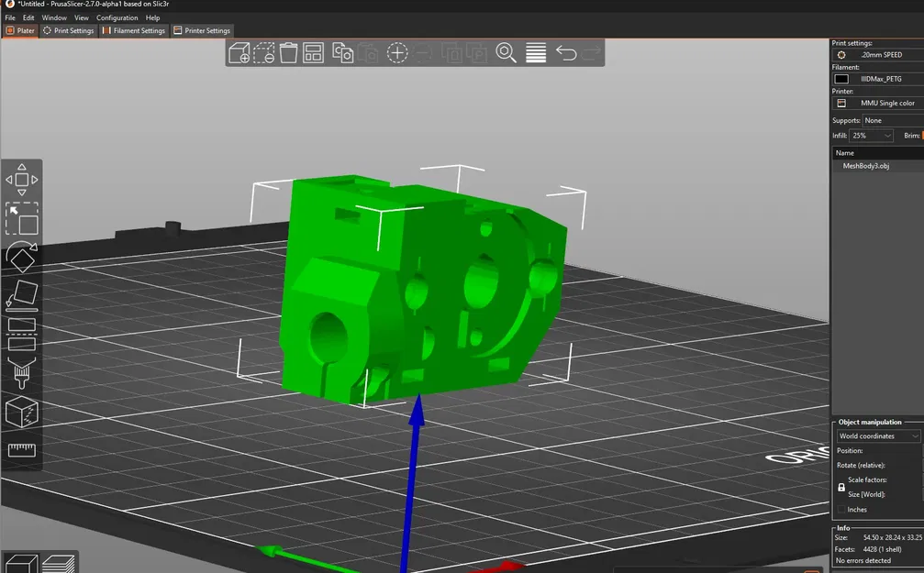Screen dimensions: 924x573
Task: Select MeshBody3.obj in the object list
Action: pyautogui.click(x=865, y=166)
